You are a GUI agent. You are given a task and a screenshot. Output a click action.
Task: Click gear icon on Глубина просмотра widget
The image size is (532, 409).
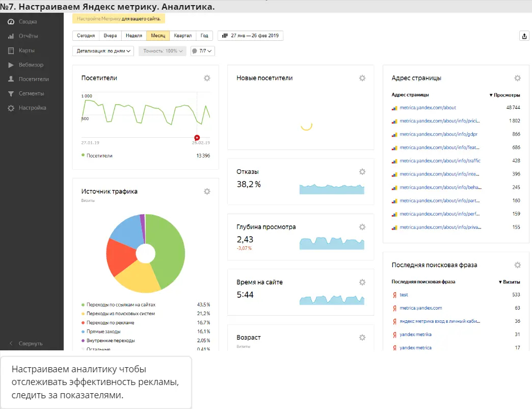[362, 227]
